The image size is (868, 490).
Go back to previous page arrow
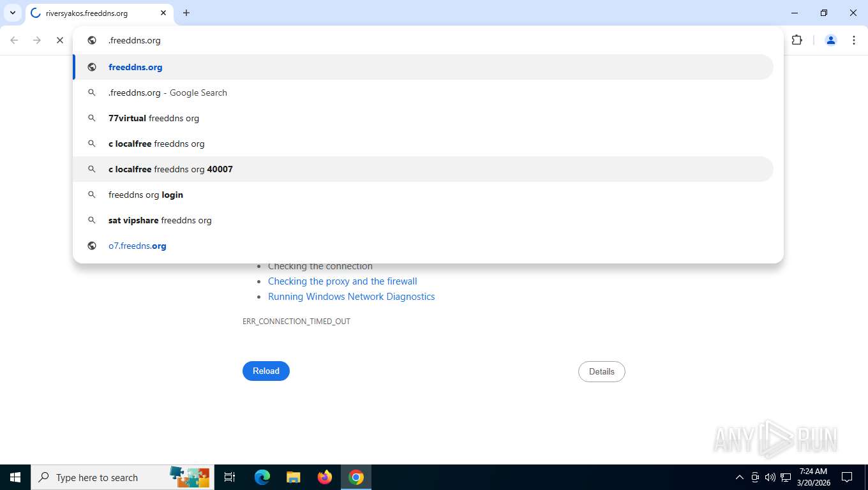pyautogui.click(x=14, y=40)
